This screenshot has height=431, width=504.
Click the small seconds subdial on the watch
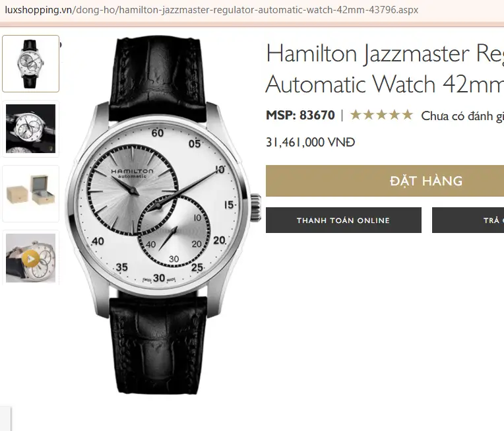point(174,232)
